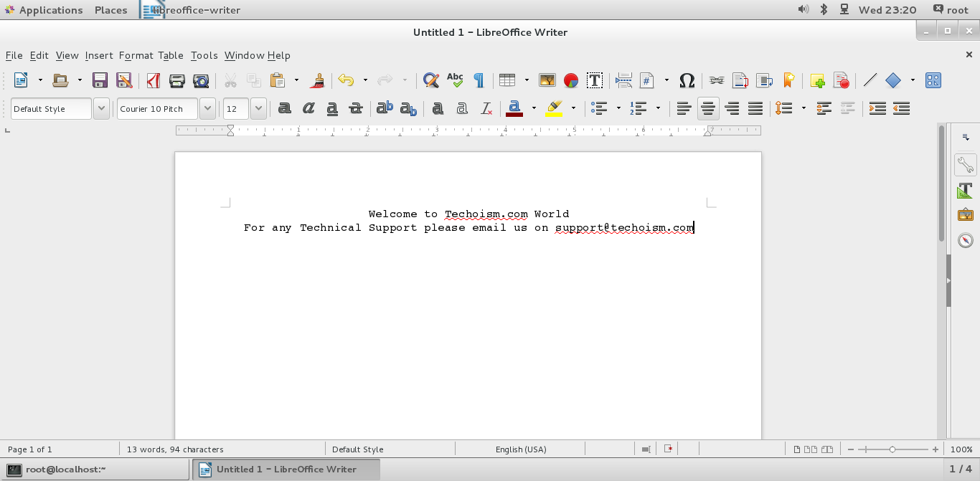Insert a bookmark with the star ribbon icon
Screen dimensions: 980x481
tap(788, 80)
